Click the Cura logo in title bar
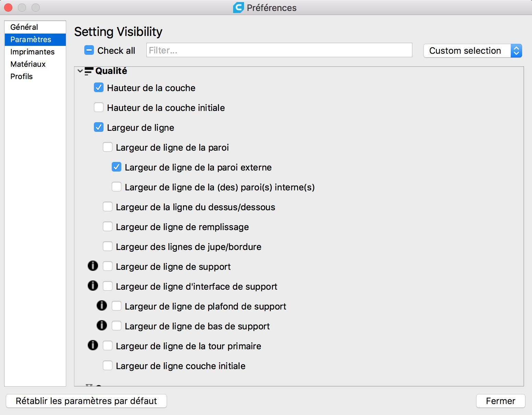This screenshot has width=532, height=415. (238, 8)
